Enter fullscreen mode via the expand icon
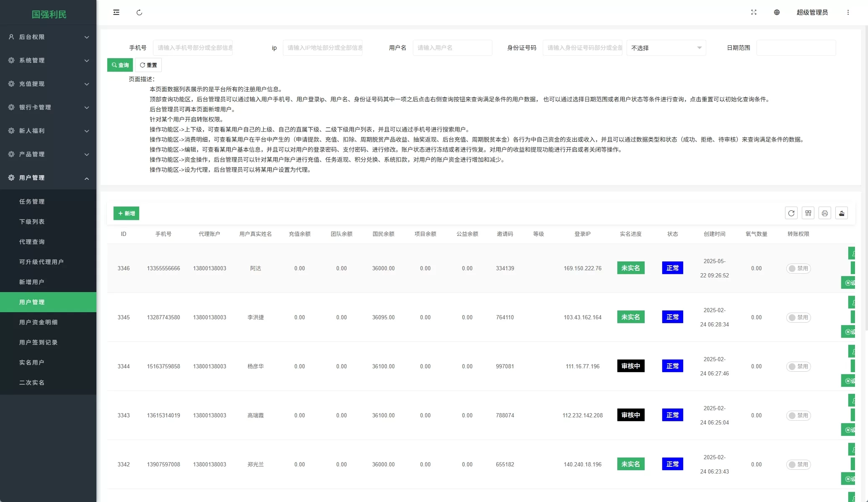The height and width of the screenshot is (502, 868). coord(754,12)
